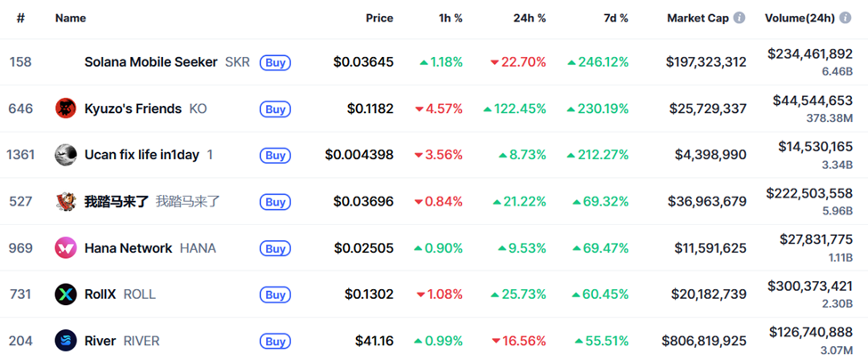
Task: Open the Volume(24h) info icon
Action: click(845, 18)
